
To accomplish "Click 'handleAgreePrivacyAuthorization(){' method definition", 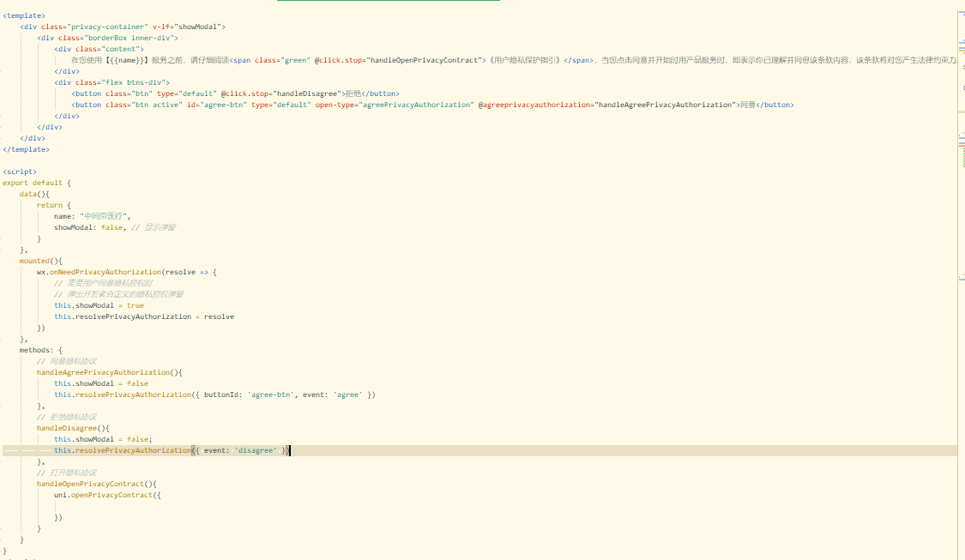I will point(110,372).
